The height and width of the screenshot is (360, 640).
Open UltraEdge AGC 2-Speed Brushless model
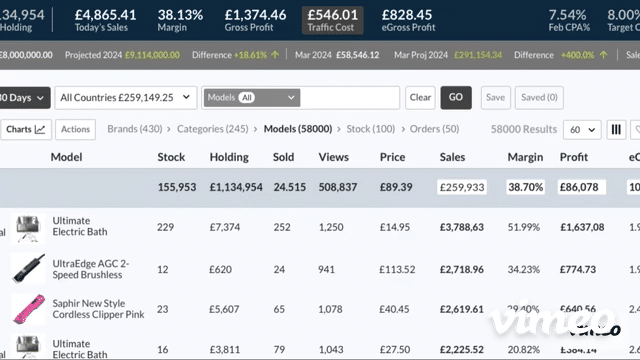[x=91, y=269]
